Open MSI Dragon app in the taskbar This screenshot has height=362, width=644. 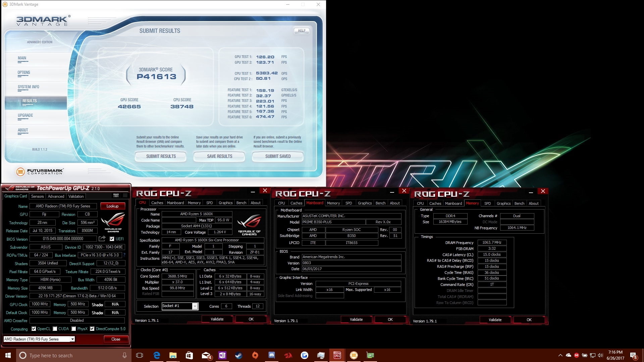point(288,355)
